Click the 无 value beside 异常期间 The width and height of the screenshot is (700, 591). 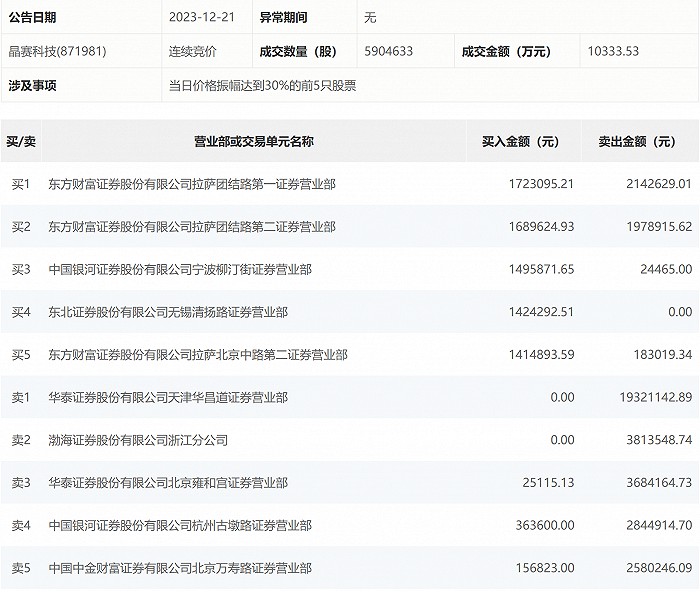point(370,17)
